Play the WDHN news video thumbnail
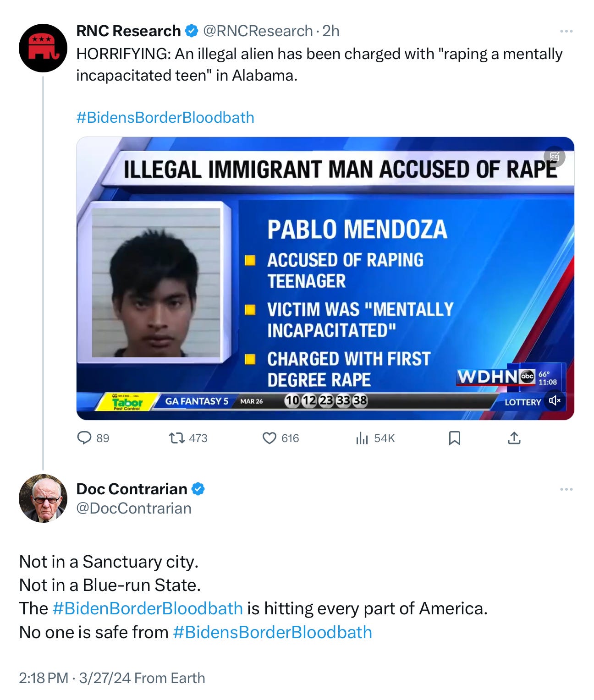Image resolution: width=594 pixels, height=700 pixels. (x=325, y=279)
